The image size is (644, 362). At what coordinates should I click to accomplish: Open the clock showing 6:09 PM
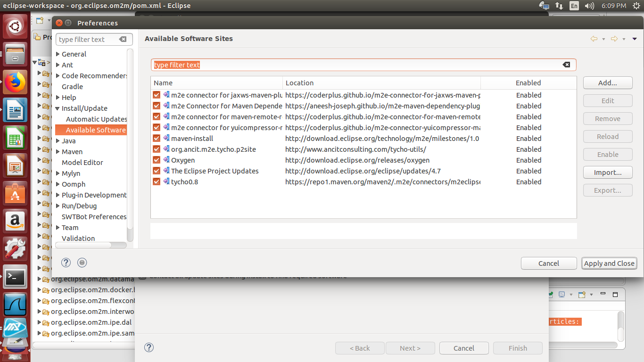click(x=613, y=6)
